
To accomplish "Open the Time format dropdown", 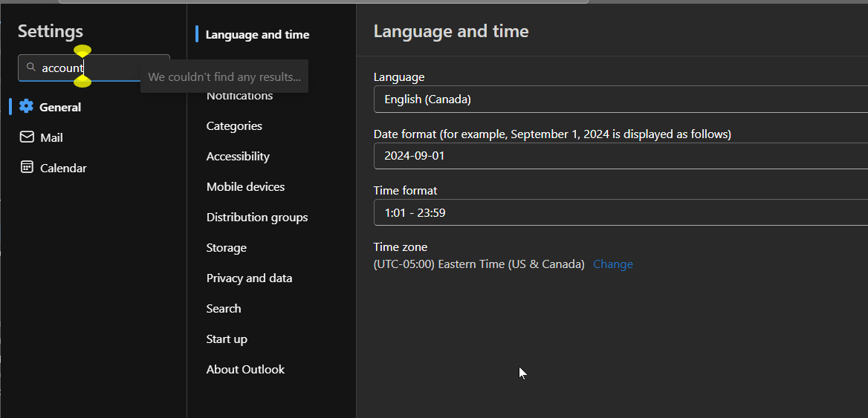I will (x=620, y=212).
